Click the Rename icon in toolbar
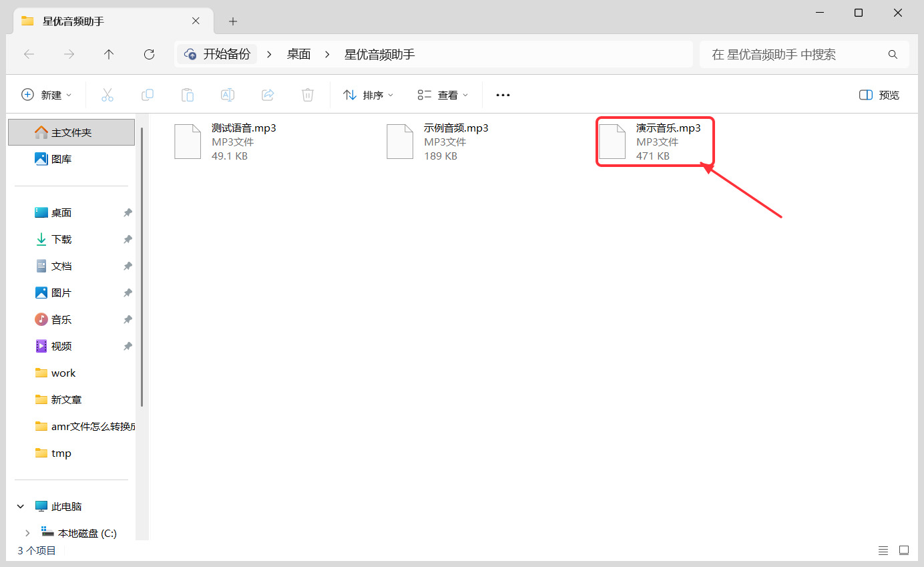924x567 pixels. [x=228, y=95]
